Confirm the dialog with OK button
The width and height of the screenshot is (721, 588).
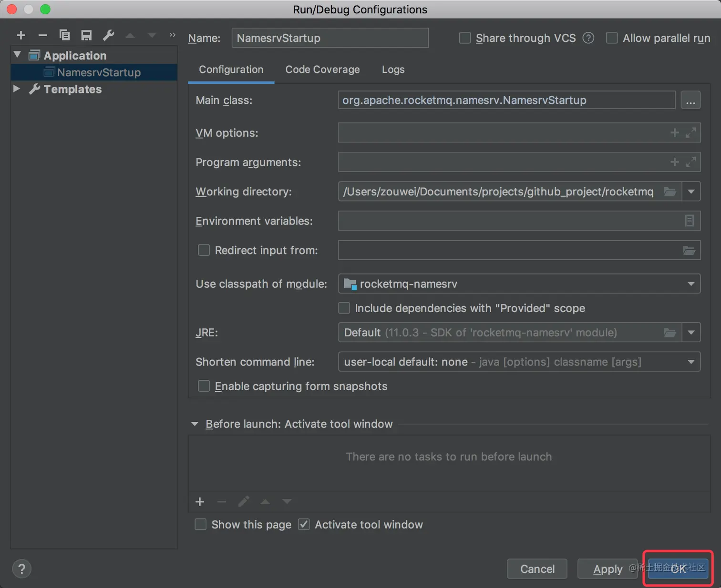(678, 569)
